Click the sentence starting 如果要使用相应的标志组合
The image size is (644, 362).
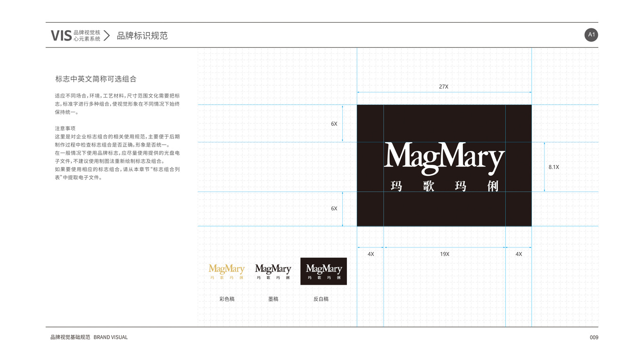117,173
